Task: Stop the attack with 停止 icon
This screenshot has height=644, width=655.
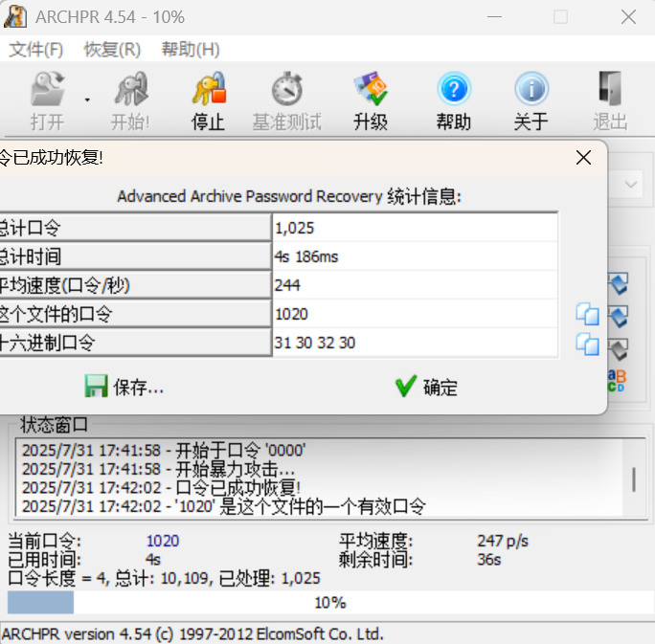Action: (x=209, y=89)
